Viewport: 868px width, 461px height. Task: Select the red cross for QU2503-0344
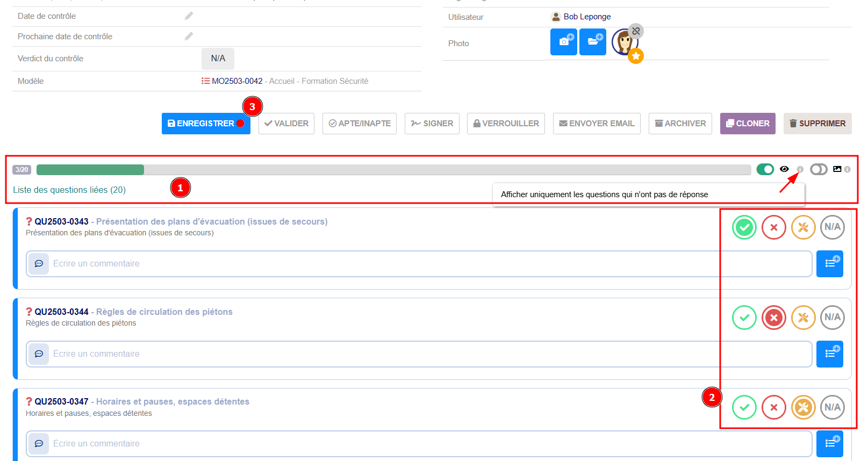(774, 318)
